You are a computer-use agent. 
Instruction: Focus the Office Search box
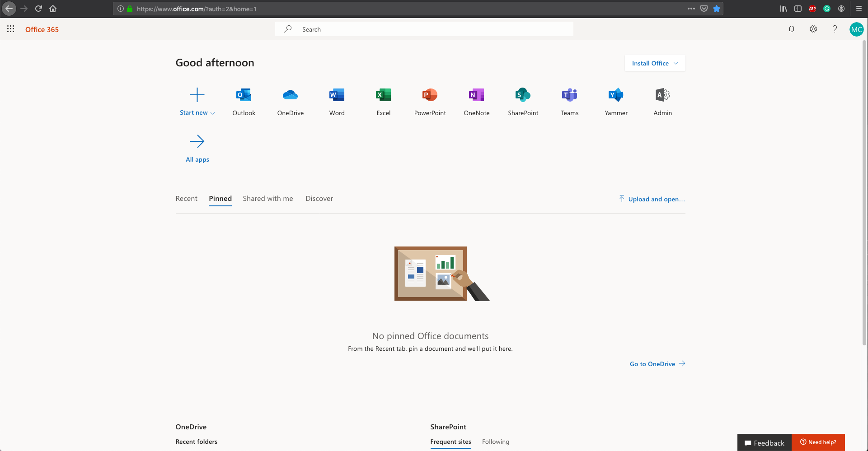(424, 29)
